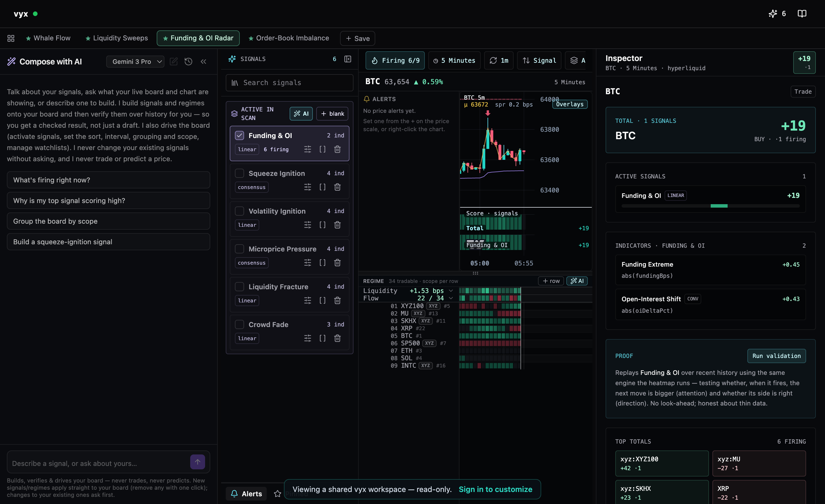Screen dimensions: 825x504
Task: Start a new chat with the pencil icon
Action: [174, 62]
